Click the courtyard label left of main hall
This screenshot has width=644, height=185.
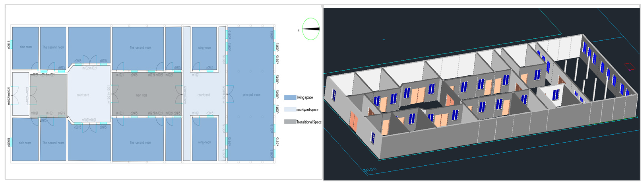83,95
